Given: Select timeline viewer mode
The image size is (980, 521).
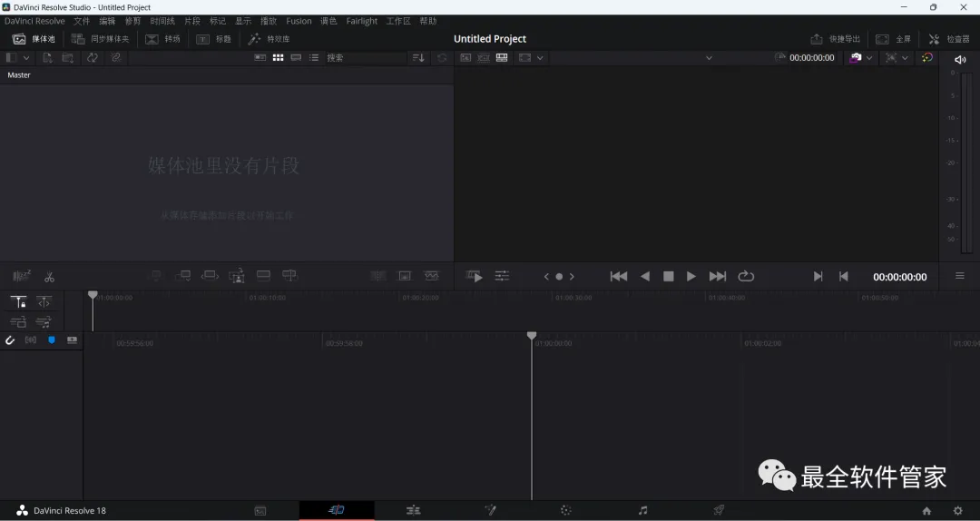Looking at the screenshot, I should coord(502,57).
